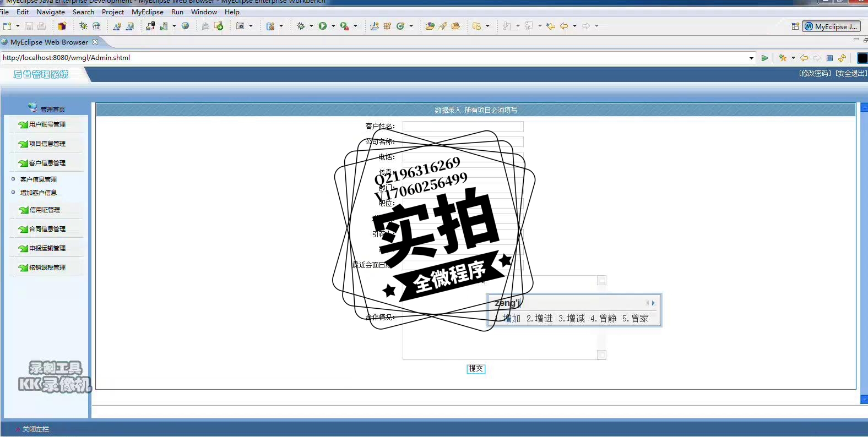Open the Window menu
The width and height of the screenshot is (868, 437).
pos(204,12)
